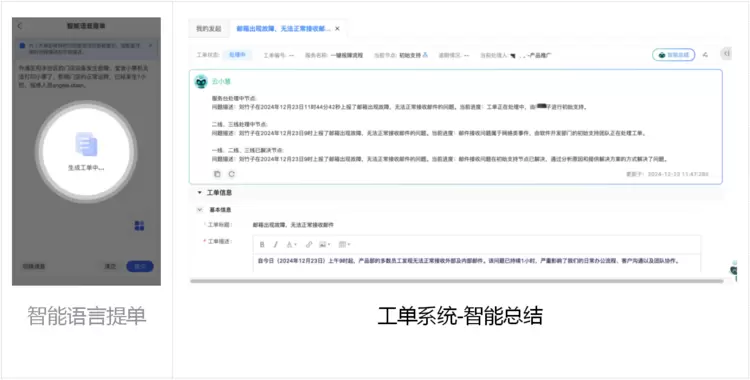This screenshot has height=380, width=750.
Task: Click the back arrow on the mobile screen
Action: pos(20,26)
